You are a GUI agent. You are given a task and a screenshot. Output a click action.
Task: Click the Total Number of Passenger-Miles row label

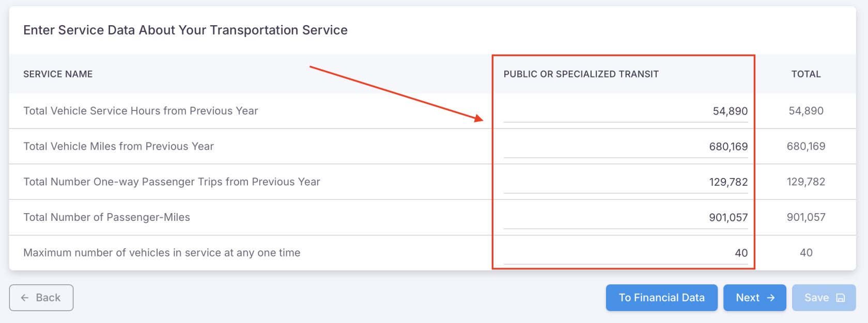click(x=106, y=217)
